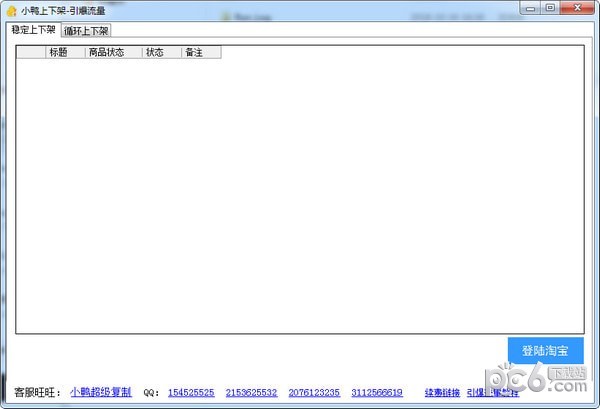Close the 小鸭上下架 window
Viewport: 600px width, 409px height.
point(577,8)
